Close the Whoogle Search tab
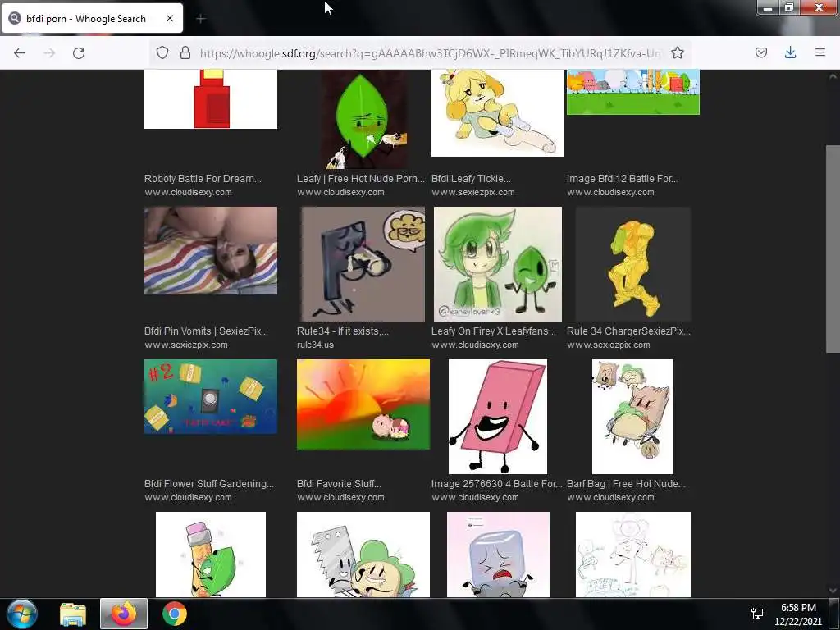 [170, 18]
